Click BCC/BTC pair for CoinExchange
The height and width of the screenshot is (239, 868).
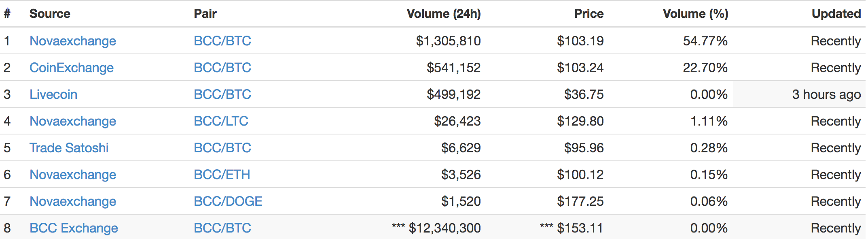coord(222,68)
